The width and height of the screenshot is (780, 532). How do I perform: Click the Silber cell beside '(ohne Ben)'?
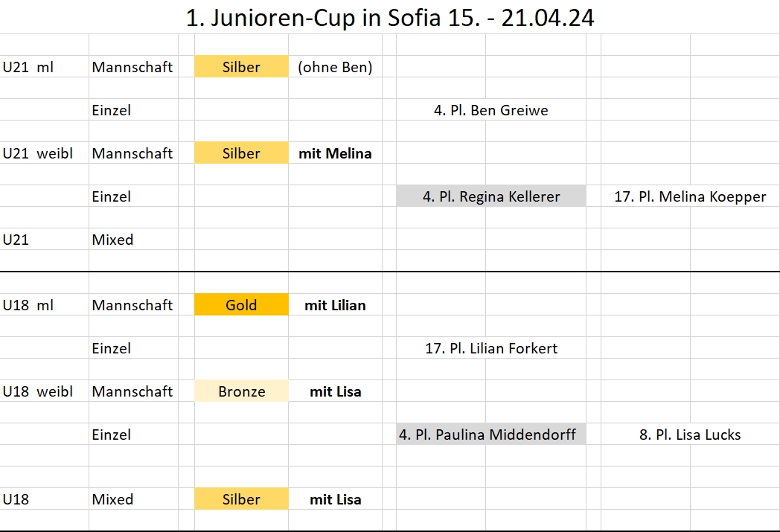tap(241, 67)
